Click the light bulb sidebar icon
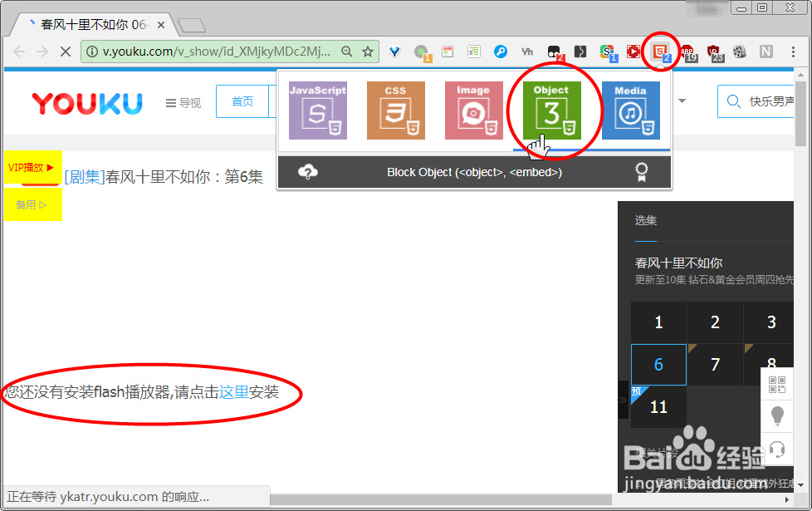 tap(777, 416)
